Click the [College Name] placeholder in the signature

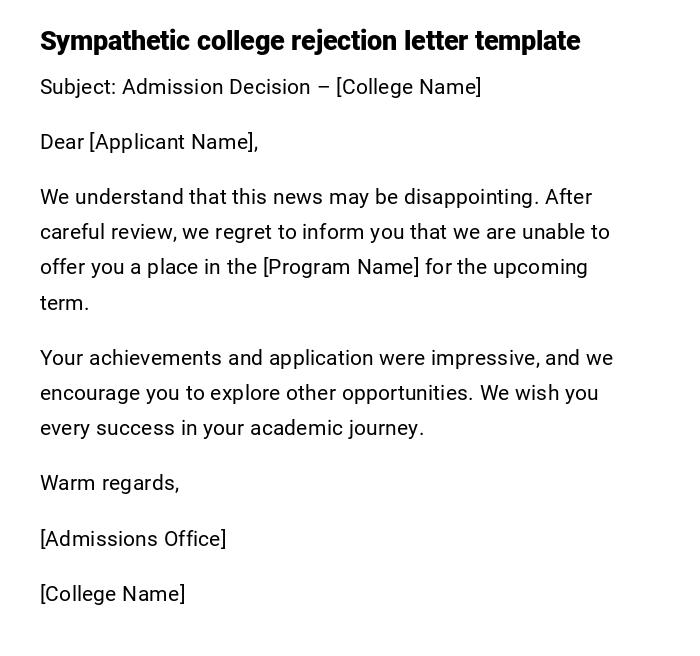112,594
